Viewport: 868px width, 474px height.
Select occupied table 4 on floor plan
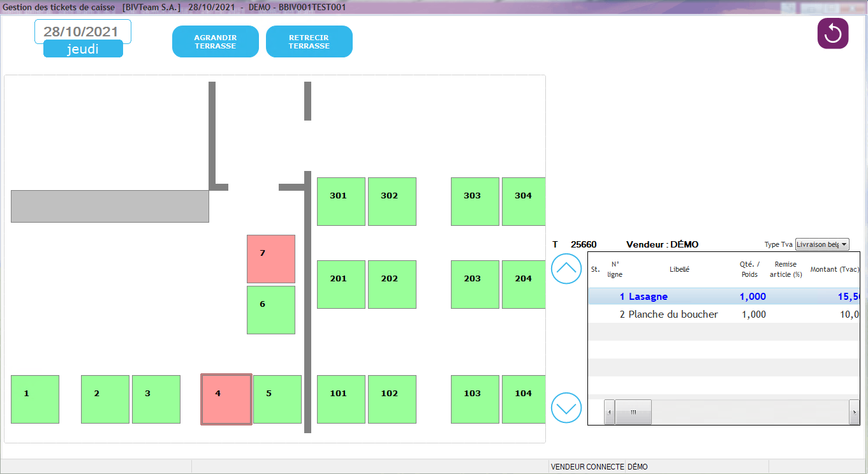(226, 399)
